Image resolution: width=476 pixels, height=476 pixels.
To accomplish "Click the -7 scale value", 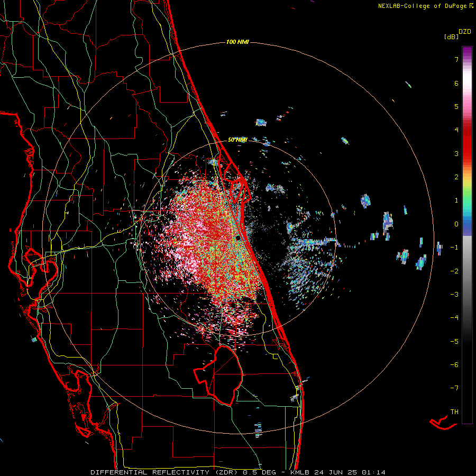I will [x=454, y=388].
